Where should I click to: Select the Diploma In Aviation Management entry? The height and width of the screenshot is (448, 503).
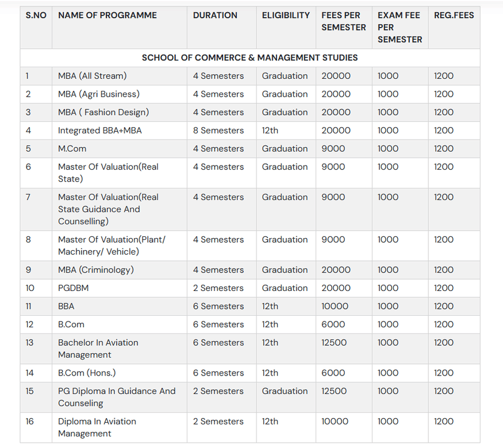pos(97,427)
